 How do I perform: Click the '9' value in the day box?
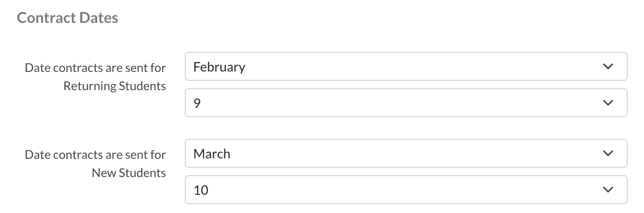point(197,103)
